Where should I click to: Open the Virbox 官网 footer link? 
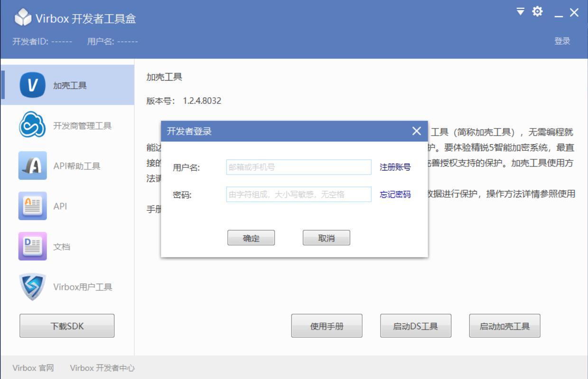pyautogui.click(x=33, y=368)
